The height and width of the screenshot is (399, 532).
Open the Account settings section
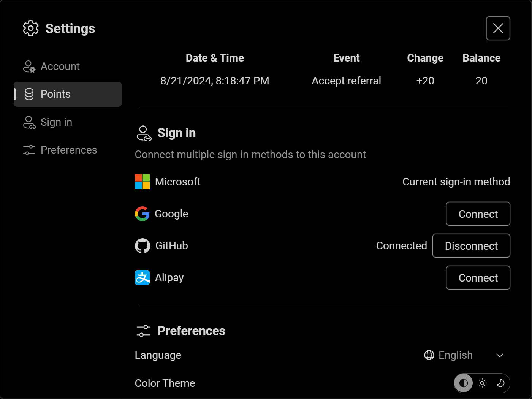coord(68,66)
